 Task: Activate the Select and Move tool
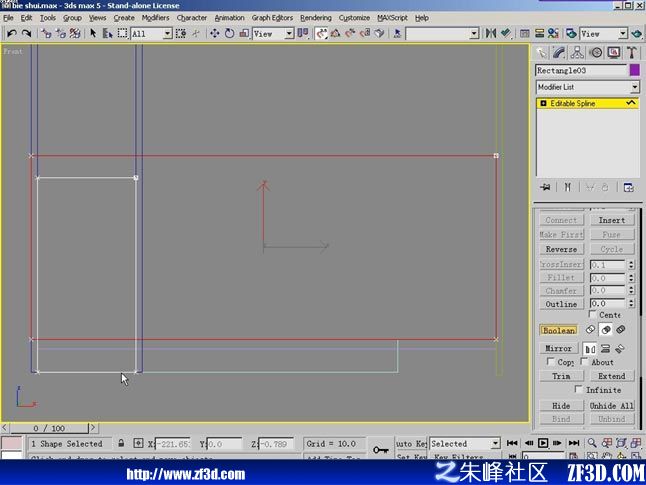pos(214,33)
